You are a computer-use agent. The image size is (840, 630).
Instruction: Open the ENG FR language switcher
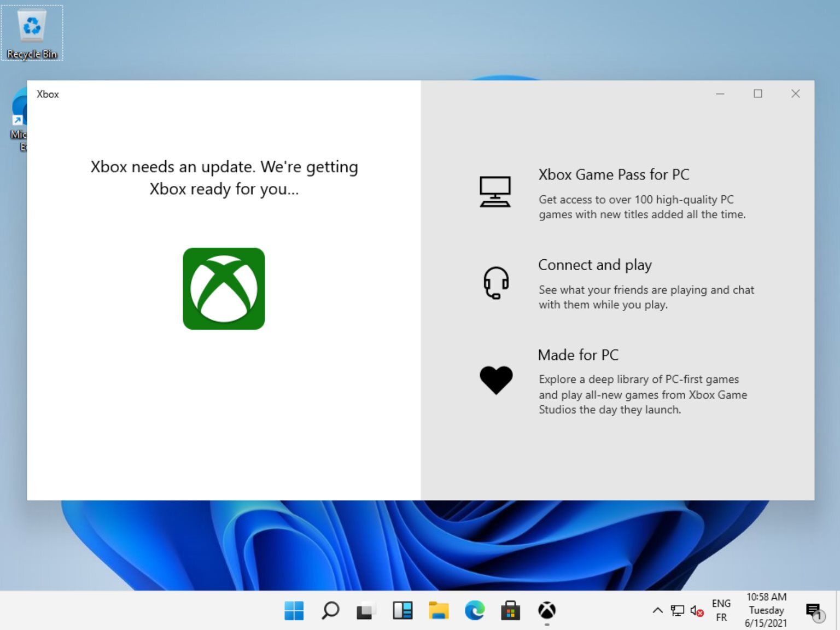(x=721, y=610)
